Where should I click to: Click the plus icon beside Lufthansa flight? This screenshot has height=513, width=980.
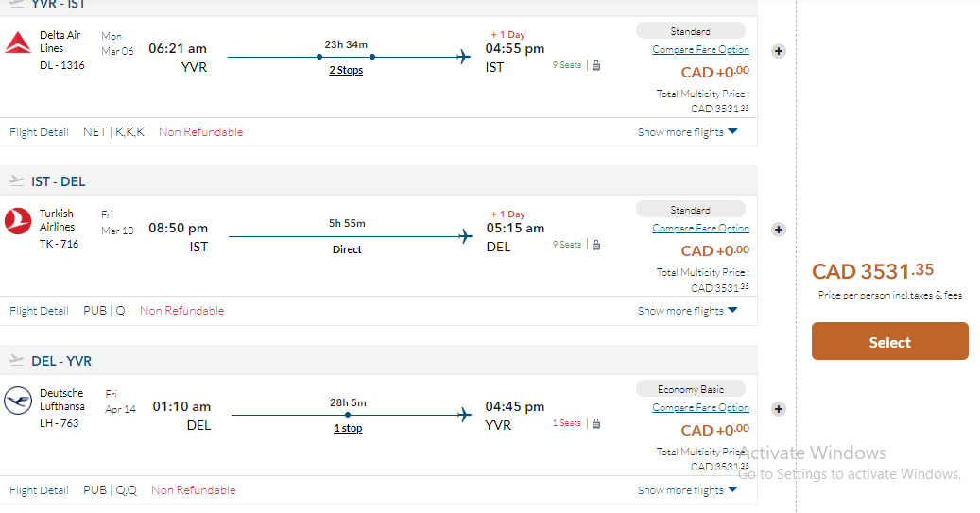point(779,409)
